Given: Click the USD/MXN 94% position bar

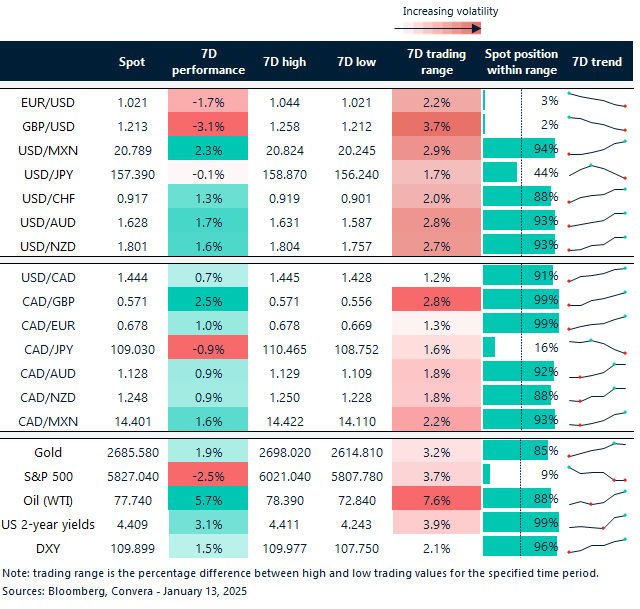Looking at the screenshot, I should pos(520,149).
